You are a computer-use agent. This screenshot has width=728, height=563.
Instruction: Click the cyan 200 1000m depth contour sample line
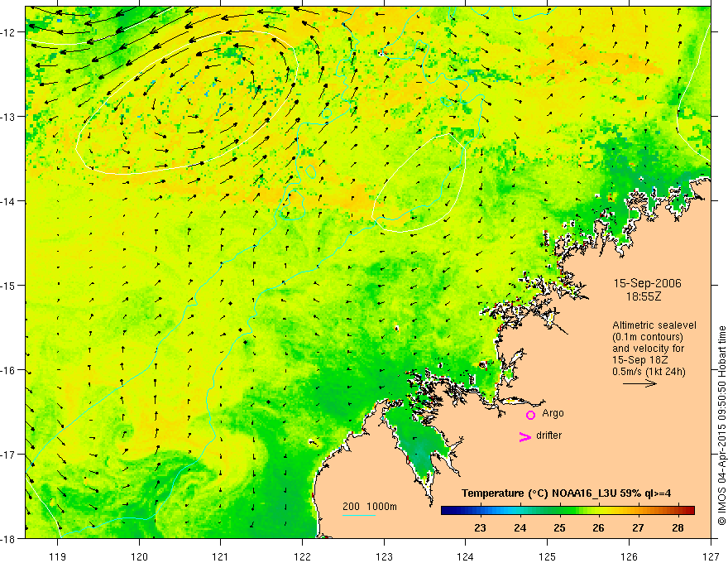coord(359,515)
